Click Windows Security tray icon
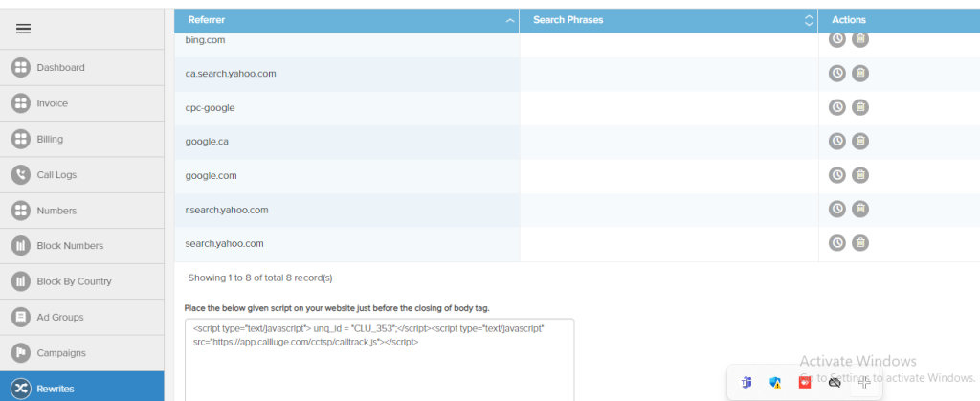 775,382
